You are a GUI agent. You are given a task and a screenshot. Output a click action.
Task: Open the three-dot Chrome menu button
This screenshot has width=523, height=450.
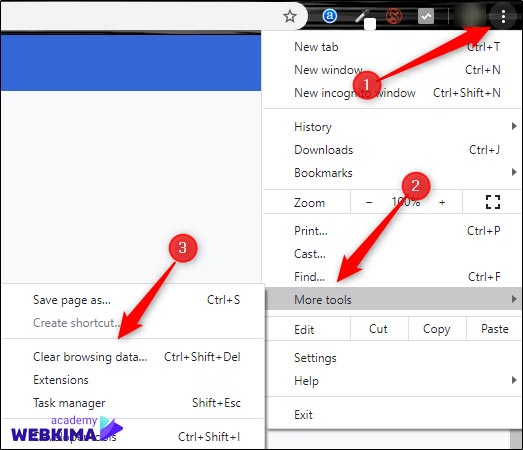503,16
